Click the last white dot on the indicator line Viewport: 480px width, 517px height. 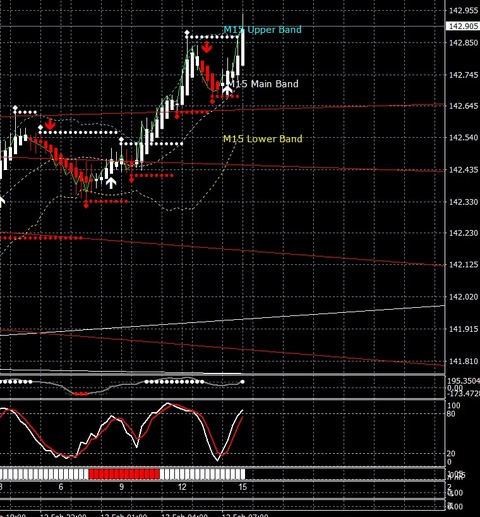242,382
